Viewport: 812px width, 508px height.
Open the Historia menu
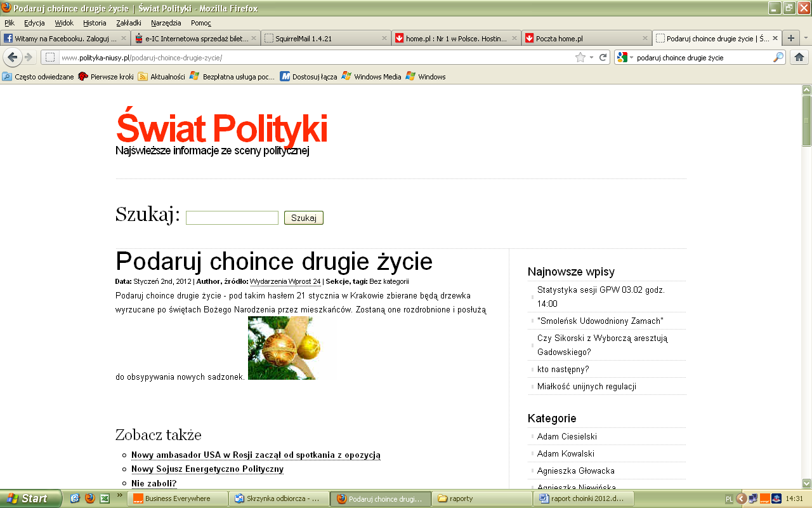click(x=95, y=23)
